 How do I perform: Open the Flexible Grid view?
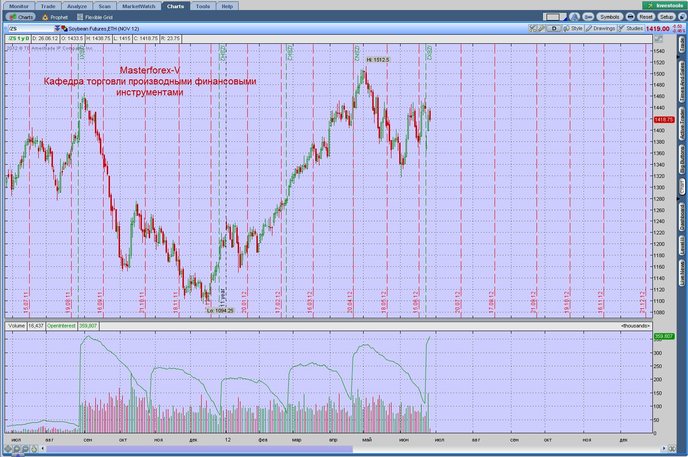click(95, 17)
